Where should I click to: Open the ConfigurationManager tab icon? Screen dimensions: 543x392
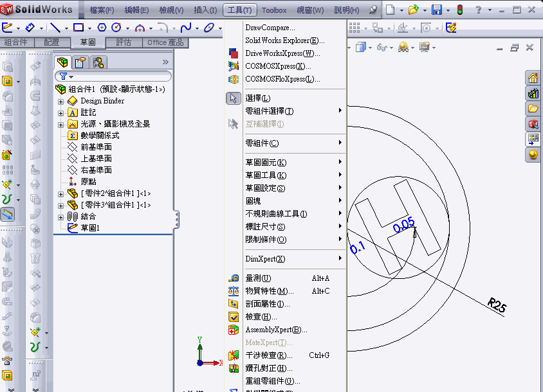[x=98, y=62]
